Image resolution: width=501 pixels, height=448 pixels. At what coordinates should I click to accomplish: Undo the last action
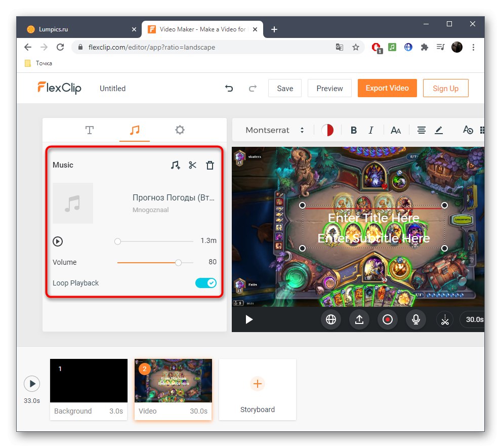tap(229, 88)
